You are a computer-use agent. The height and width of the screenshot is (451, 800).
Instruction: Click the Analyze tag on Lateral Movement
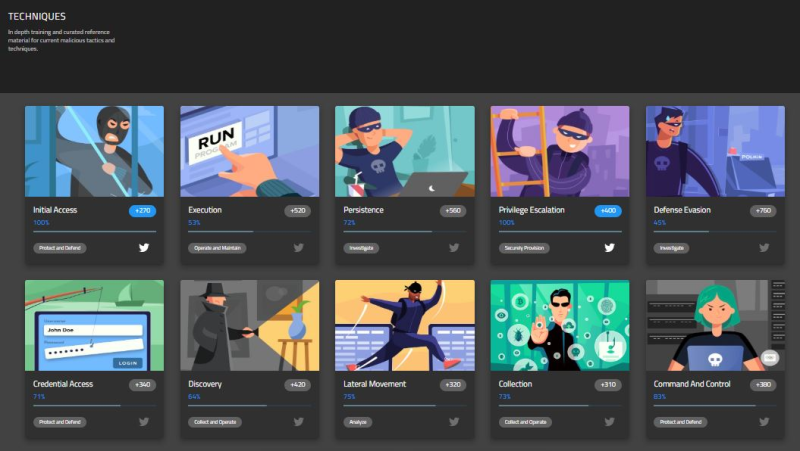[358, 422]
